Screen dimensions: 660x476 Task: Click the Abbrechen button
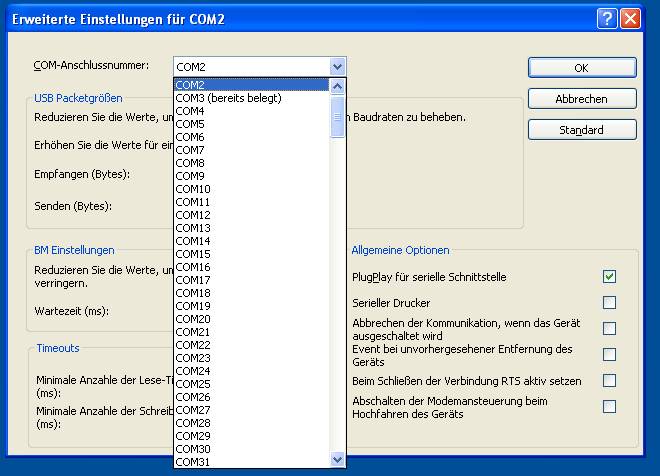click(582, 99)
